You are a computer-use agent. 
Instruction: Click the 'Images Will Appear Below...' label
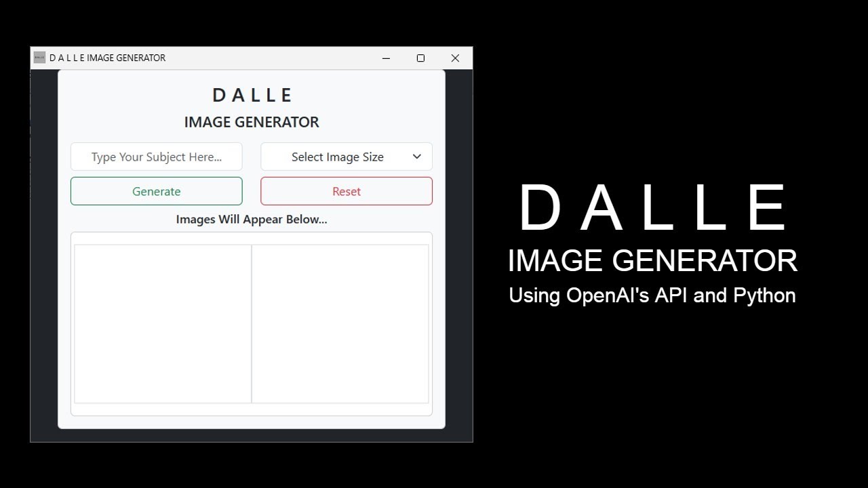[252, 220]
